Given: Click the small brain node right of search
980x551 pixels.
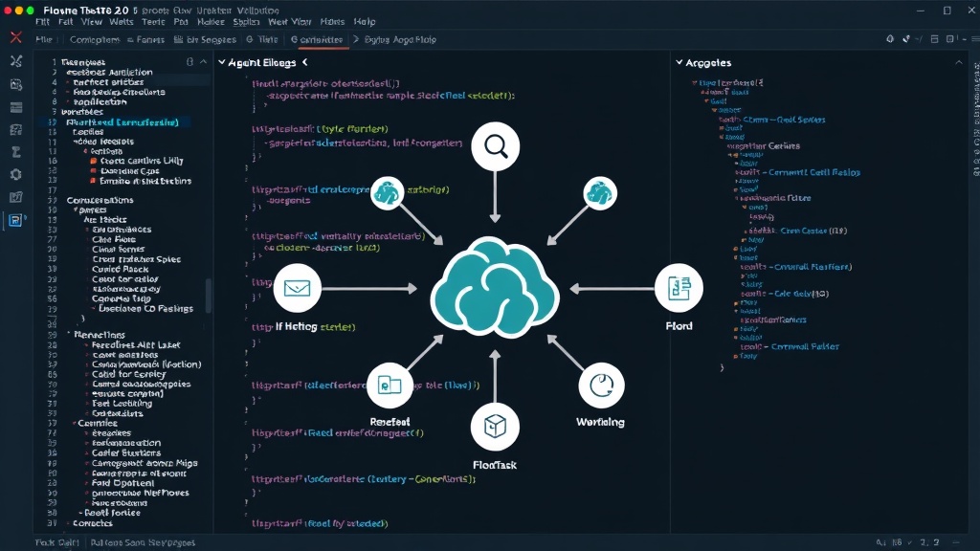Looking at the screenshot, I should 600,193.
